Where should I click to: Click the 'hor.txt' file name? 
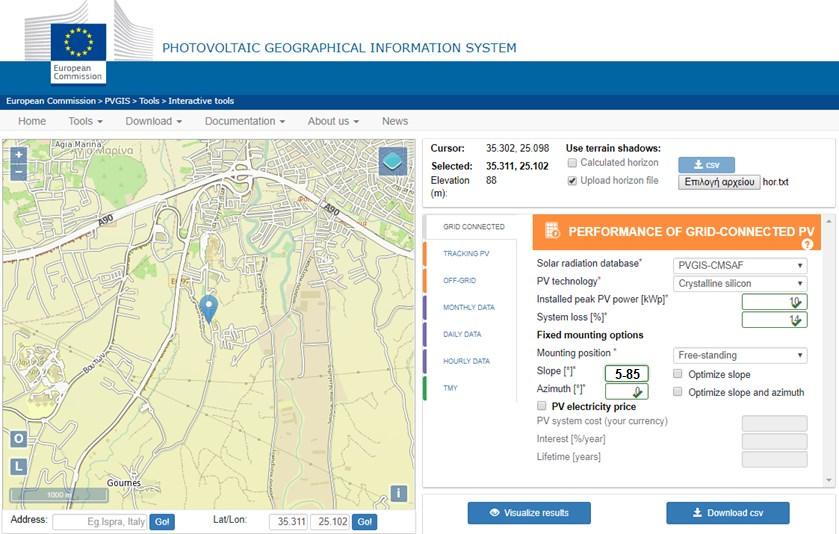tap(775, 182)
